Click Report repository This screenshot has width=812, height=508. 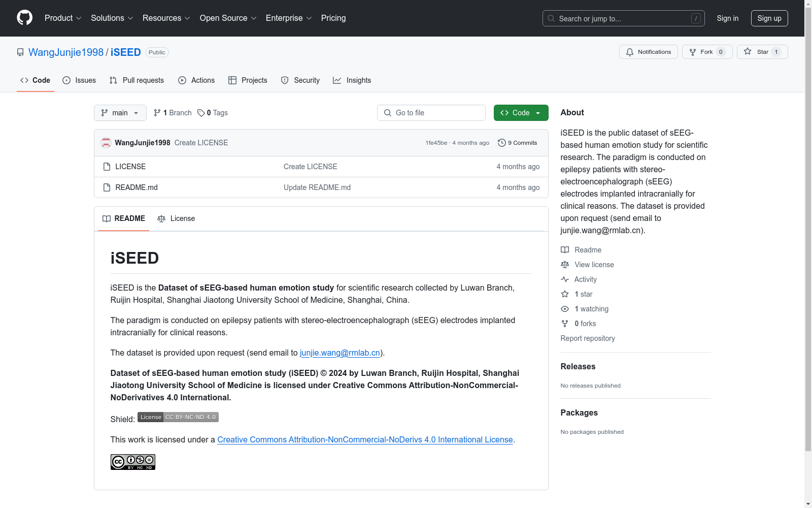point(588,338)
